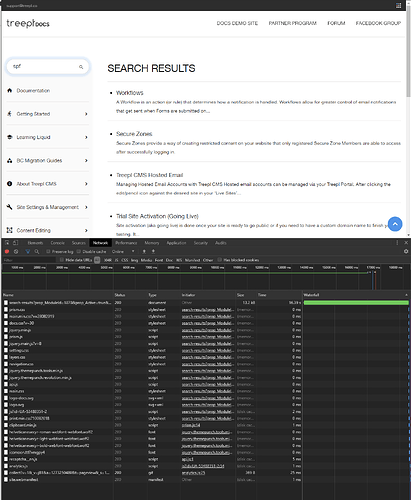Check Has blocked cookies
Viewport: 411px width, 500px height.
pyautogui.click(x=219, y=260)
